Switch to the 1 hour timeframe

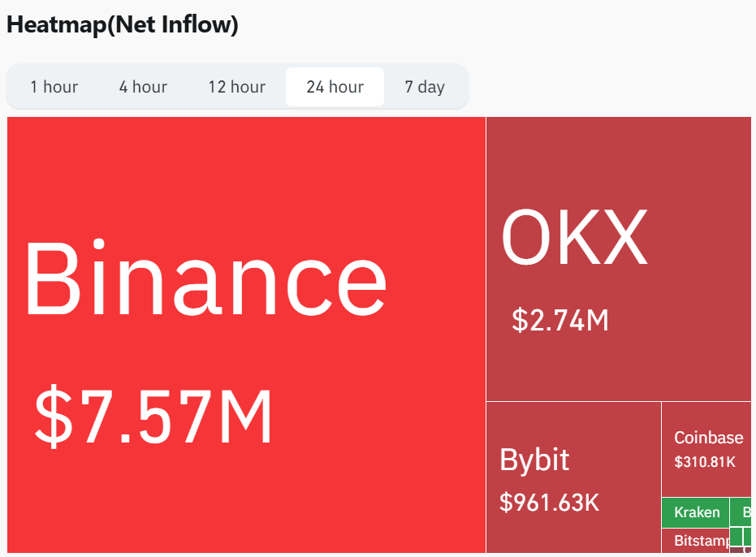[x=54, y=87]
